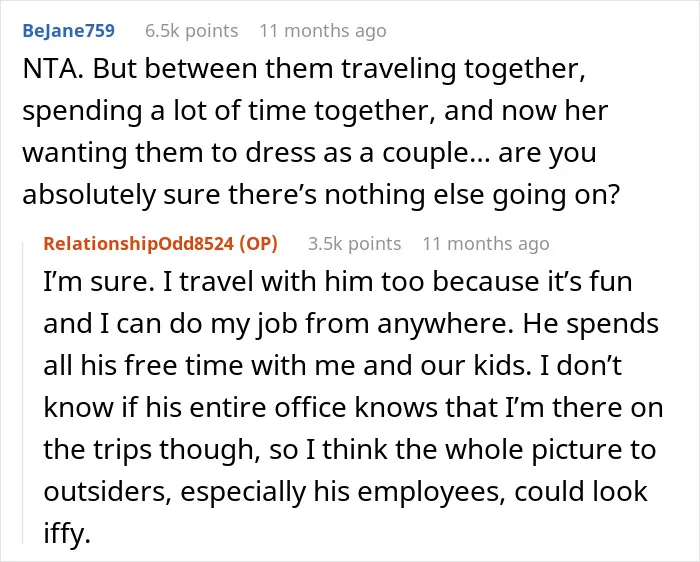The height and width of the screenshot is (562, 700).
Task: Click the 3.5k points score
Action: [354, 244]
